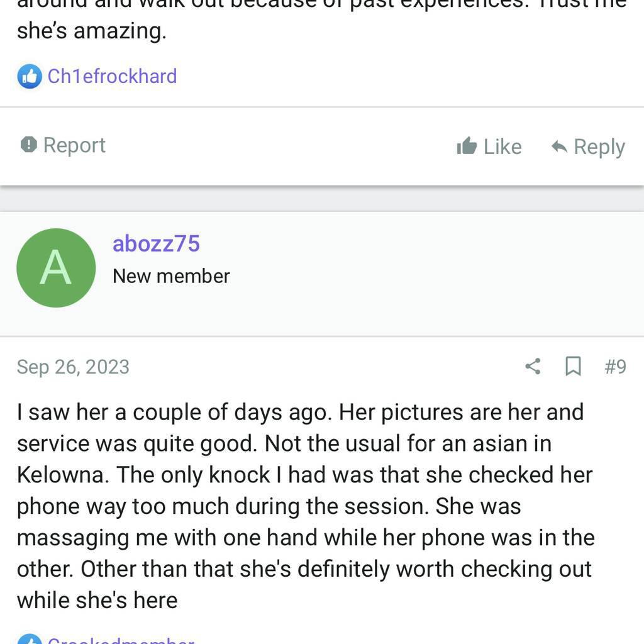This screenshot has width=644, height=644.
Task: Click the New member user title
Action: point(171,276)
